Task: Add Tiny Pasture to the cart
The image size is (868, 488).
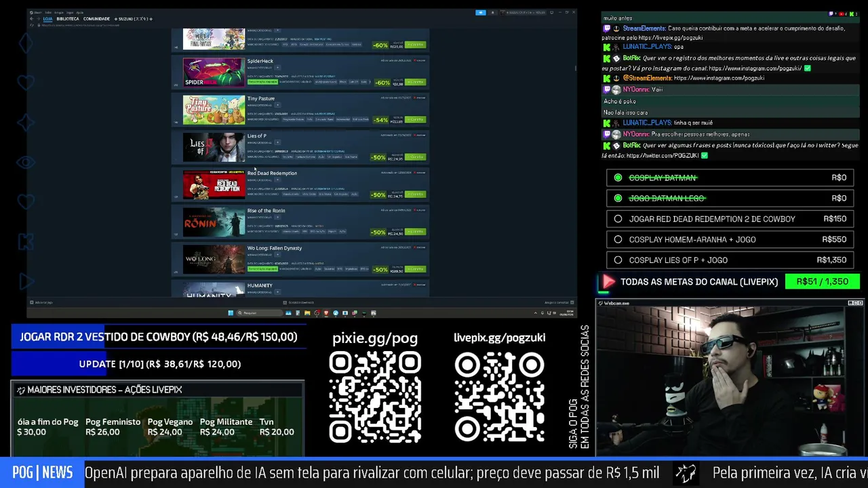Action: [415, 119]
